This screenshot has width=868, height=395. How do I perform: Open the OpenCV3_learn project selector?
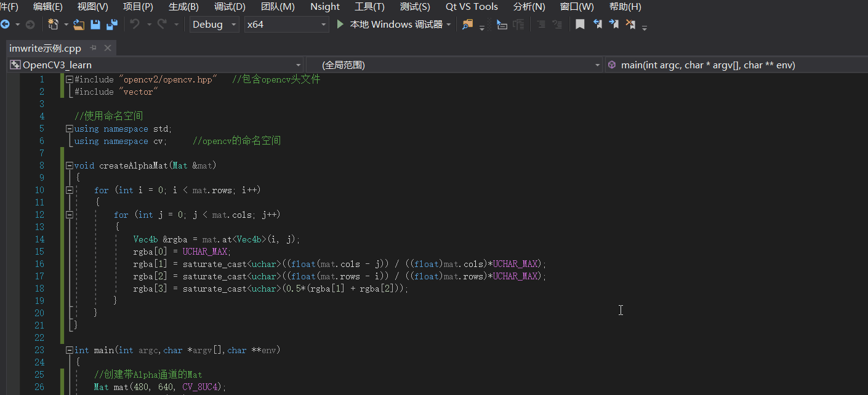point(154,64)
